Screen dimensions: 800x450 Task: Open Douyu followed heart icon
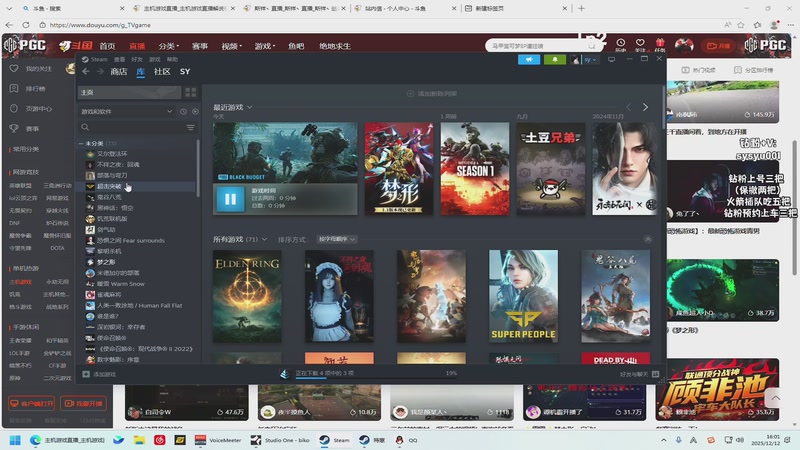pyautogui.click(x=640, y=45)
